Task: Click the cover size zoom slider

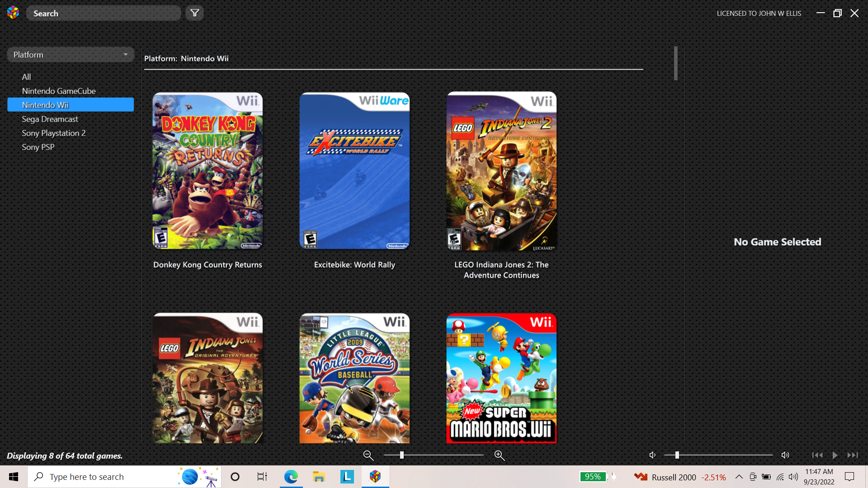Action: 434,455
